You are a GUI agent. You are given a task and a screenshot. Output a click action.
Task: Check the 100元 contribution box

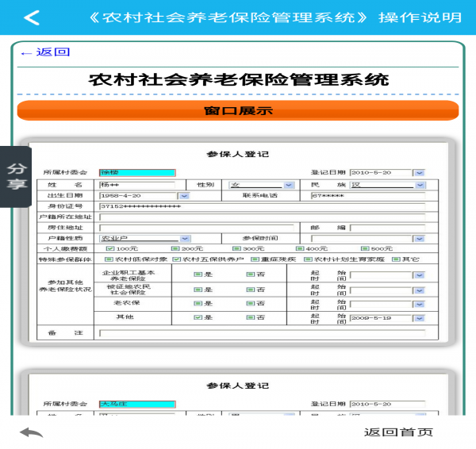point(110,248)
